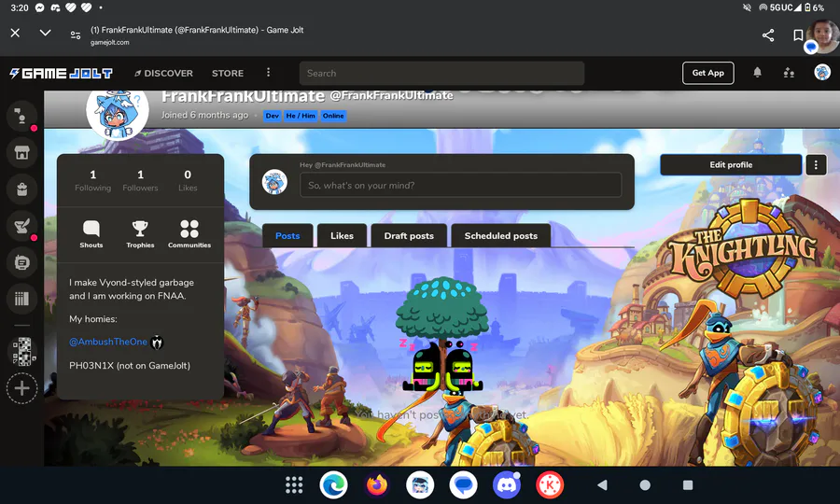Viewport: 840px width, 504px height.
Task: Click the add community plus button
Action: coord(22,388)
